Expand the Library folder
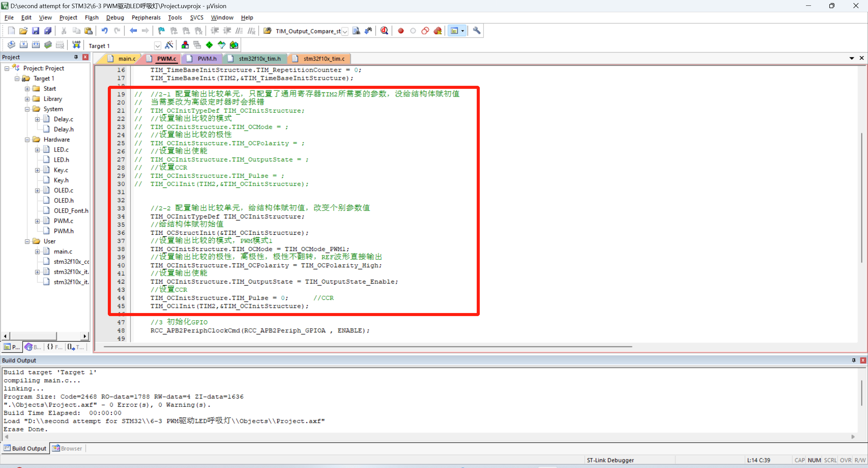This screenshot has height=468, width=868. point(27,99)
